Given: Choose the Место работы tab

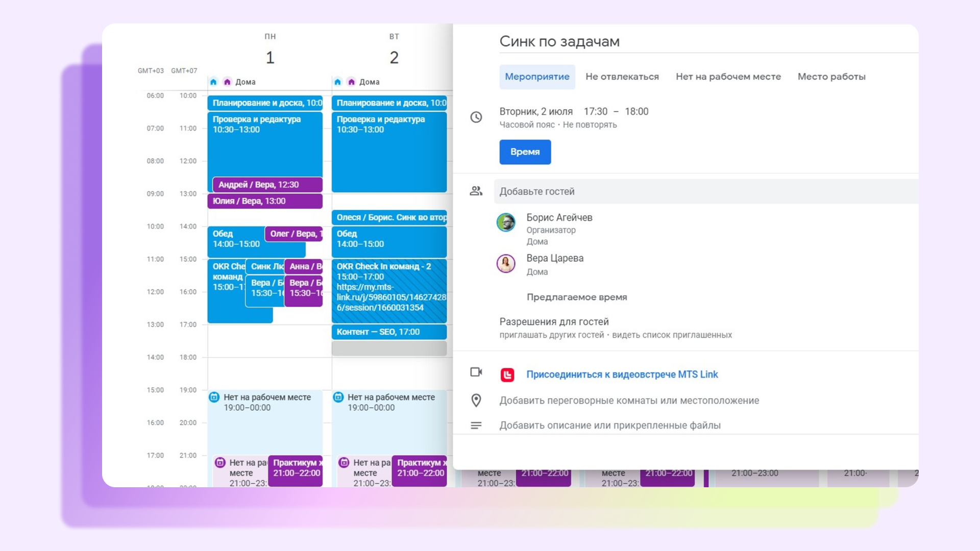Looking at the screenshot, I should [831, 77].
